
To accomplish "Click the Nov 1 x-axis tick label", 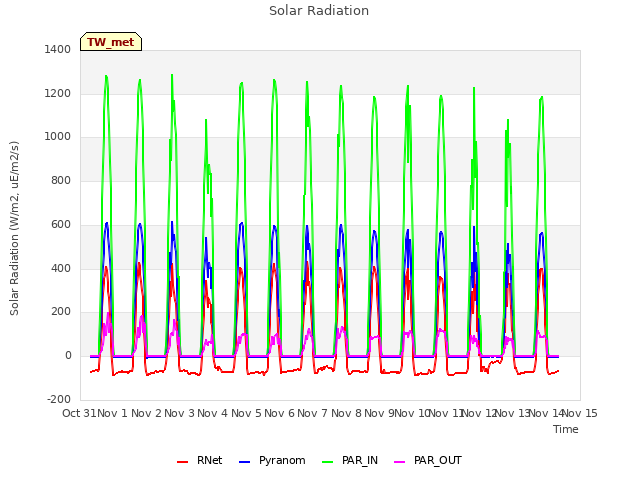I will click(113, 413).
